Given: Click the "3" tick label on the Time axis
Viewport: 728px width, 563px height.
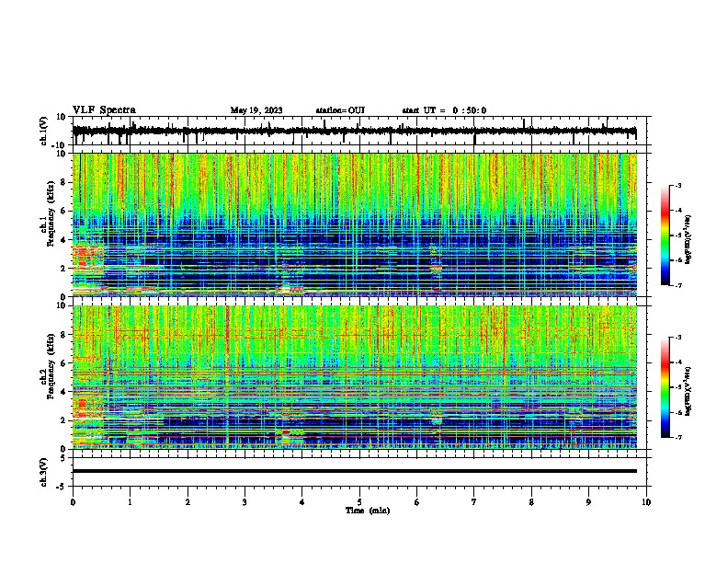Looking at the screenshot, I should (x=245, y=502).
